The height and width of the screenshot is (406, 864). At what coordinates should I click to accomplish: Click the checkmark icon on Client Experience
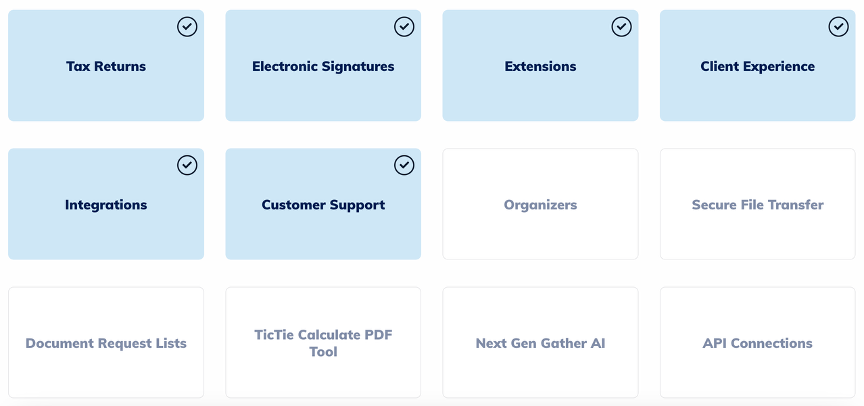click(839, 26)
